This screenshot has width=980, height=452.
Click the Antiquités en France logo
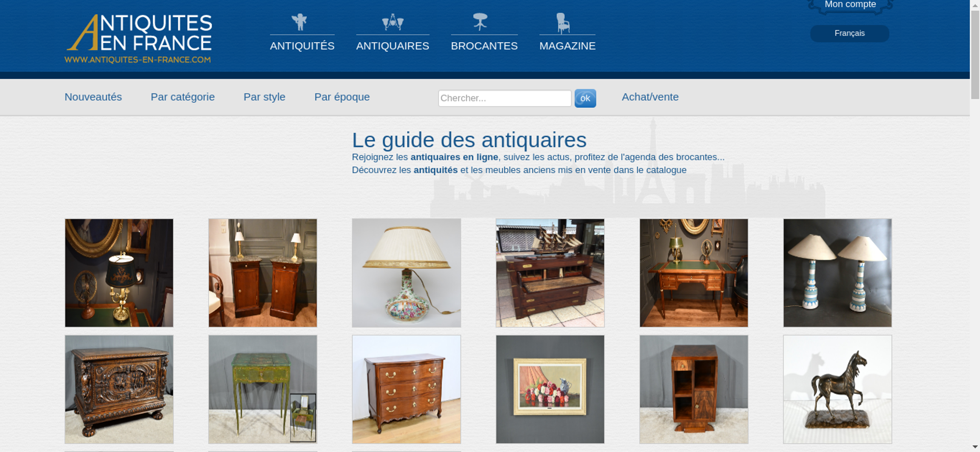point(139,39)
